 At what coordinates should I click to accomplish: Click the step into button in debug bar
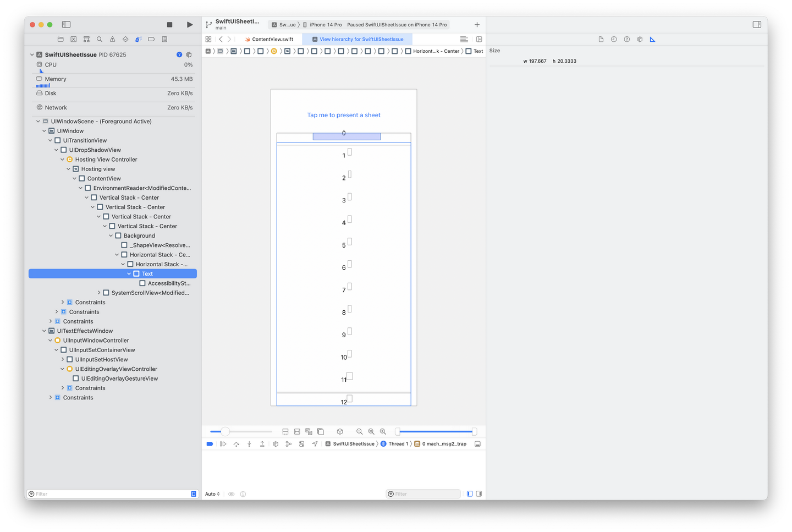click(x=249, y=443)
